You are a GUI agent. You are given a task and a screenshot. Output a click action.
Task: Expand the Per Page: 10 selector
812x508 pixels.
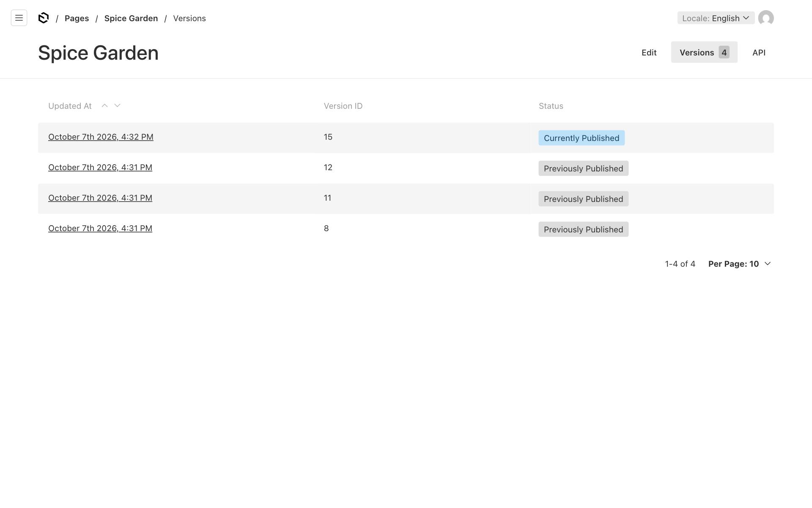click(740, 264)
